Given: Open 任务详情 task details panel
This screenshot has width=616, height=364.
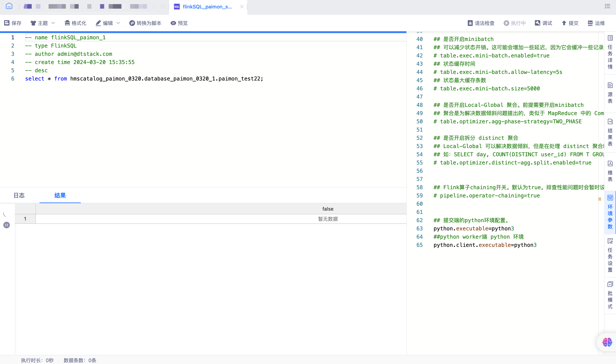Looking at the screenshot, I should pos(610,52).
